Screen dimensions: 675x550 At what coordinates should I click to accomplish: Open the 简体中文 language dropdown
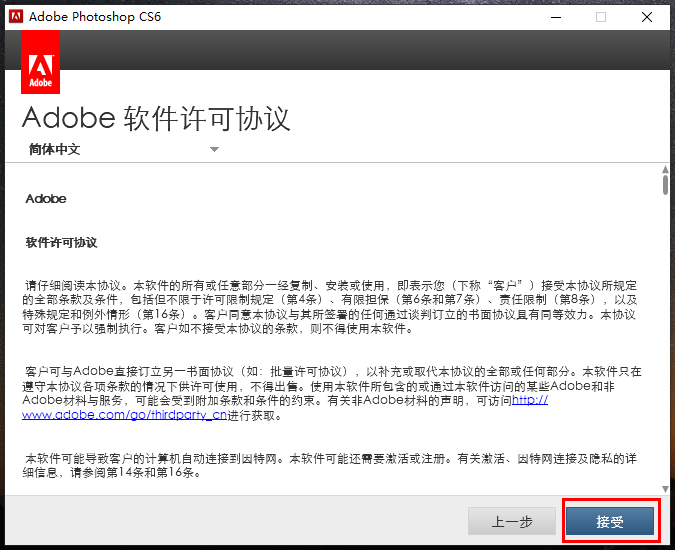(124, 149)
